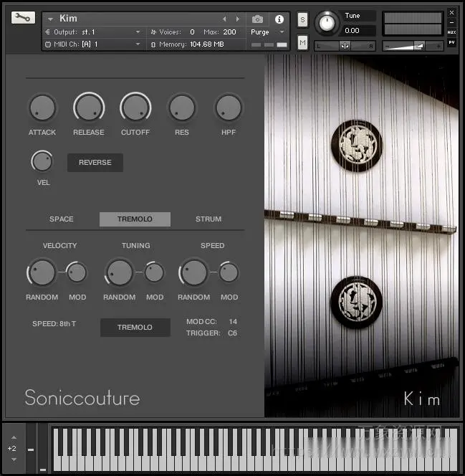
Task: Toggle the PV button
Action: pyautogui.click(x=451, y=42)
